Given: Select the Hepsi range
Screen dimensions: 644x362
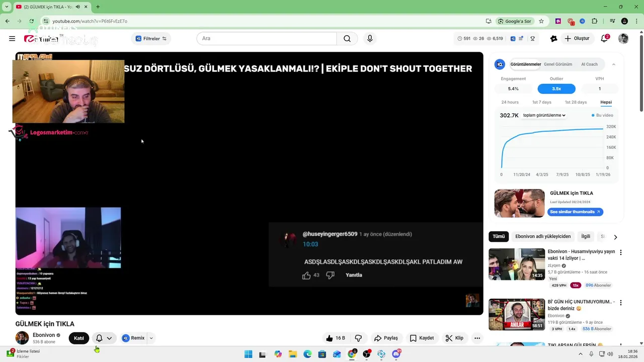Looking at the screenshot, I should 606,102.
